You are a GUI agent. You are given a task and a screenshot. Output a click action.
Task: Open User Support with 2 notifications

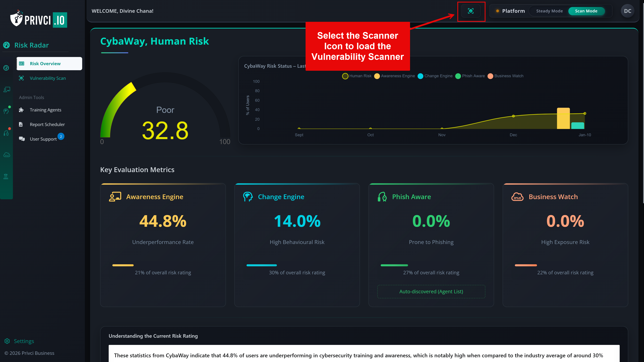[x=43, y=139]
